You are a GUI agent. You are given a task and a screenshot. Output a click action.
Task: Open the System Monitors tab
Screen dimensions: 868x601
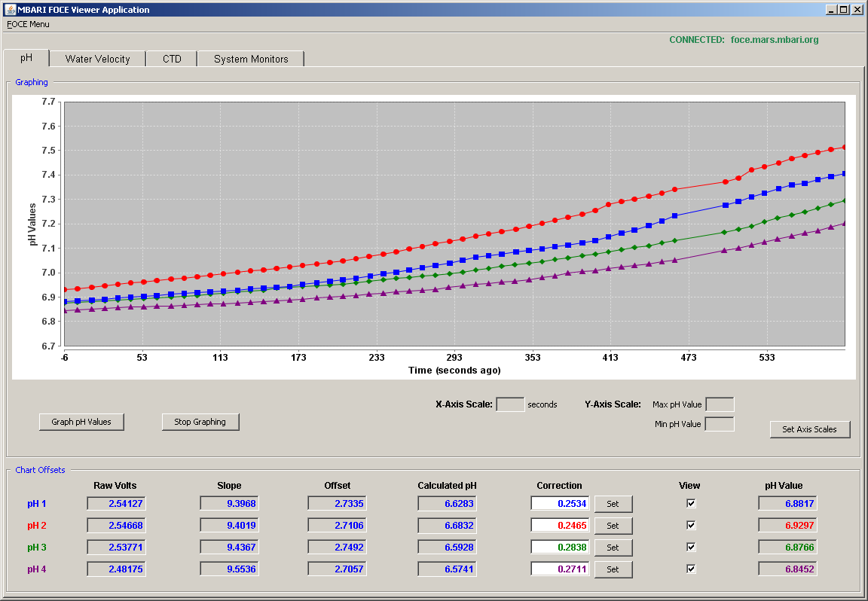[252, 59]
